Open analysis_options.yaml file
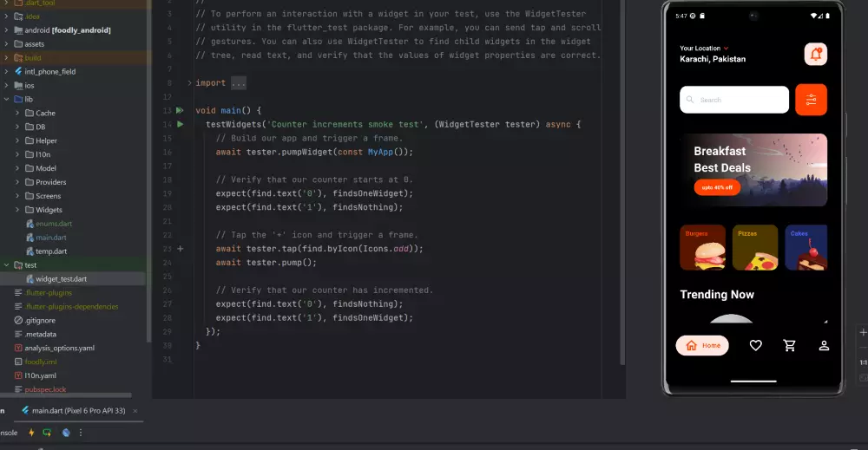Screen dimensions: 868x450 (59, 348)
